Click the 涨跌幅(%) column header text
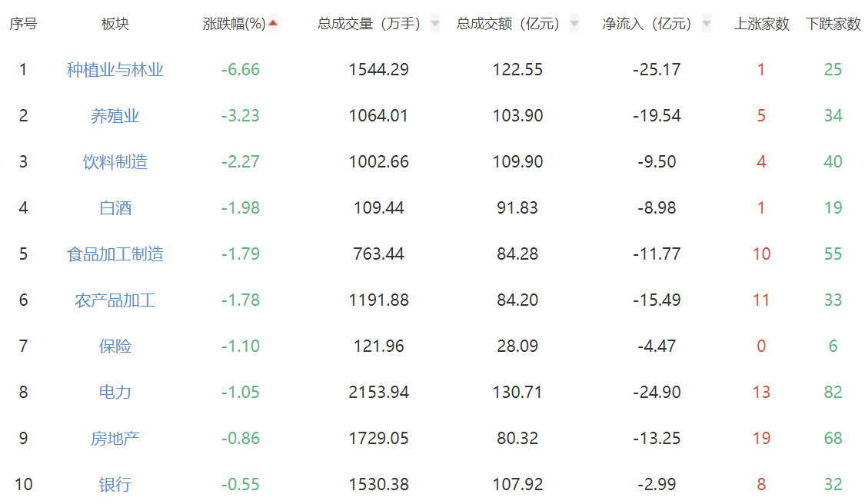This screenshot has width=865, height=504. point(234,24)
